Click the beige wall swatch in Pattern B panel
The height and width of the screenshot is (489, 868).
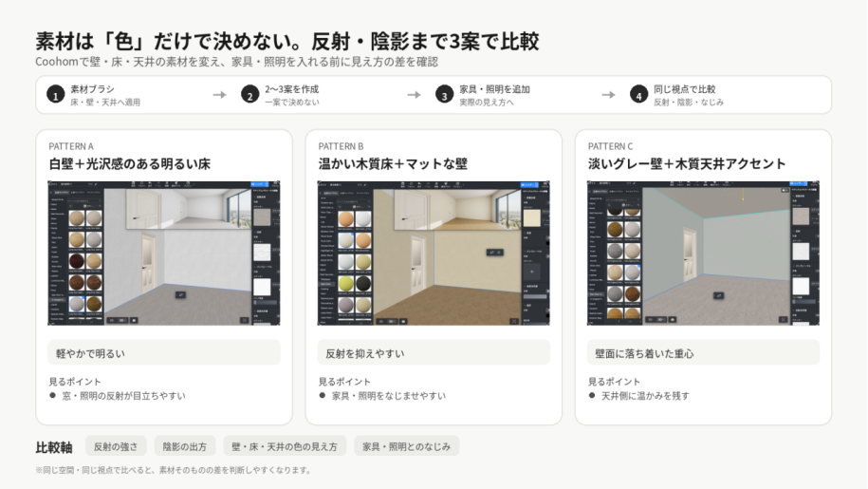point(531,217)
